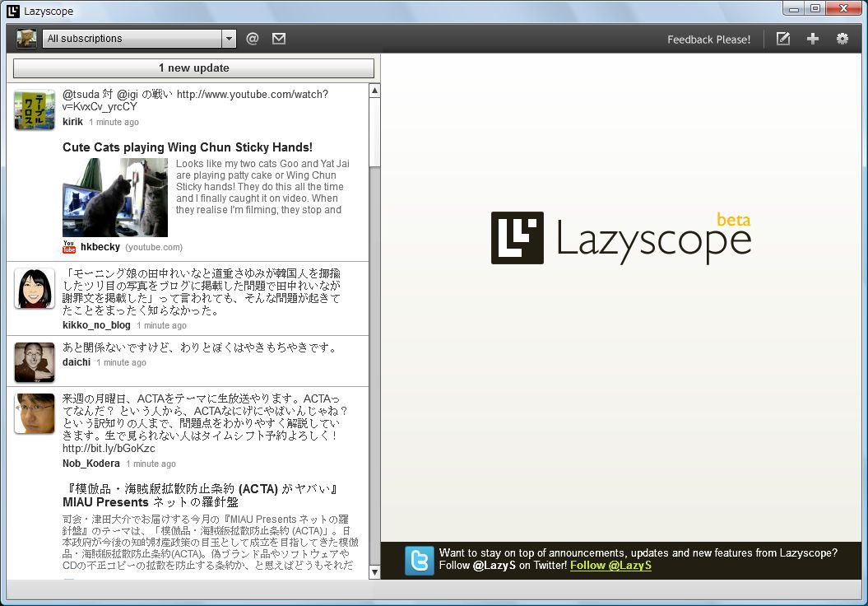This screenshot has height=606, width=868.
Task: Click the Feedback Please! link
Action: pyautogui.click(x=708, y=40)
